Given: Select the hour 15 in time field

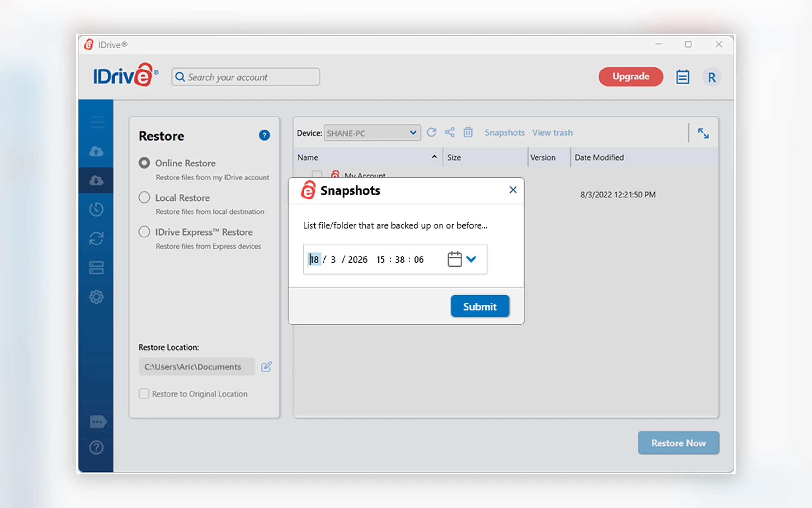Looking at the screenshot, I should coord(381,259).
